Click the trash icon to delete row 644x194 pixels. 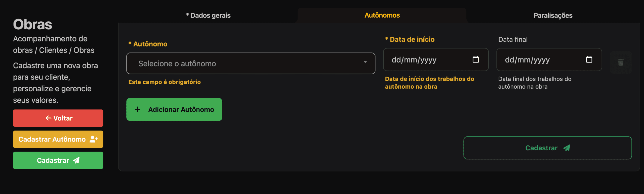[x=621, y=62]
